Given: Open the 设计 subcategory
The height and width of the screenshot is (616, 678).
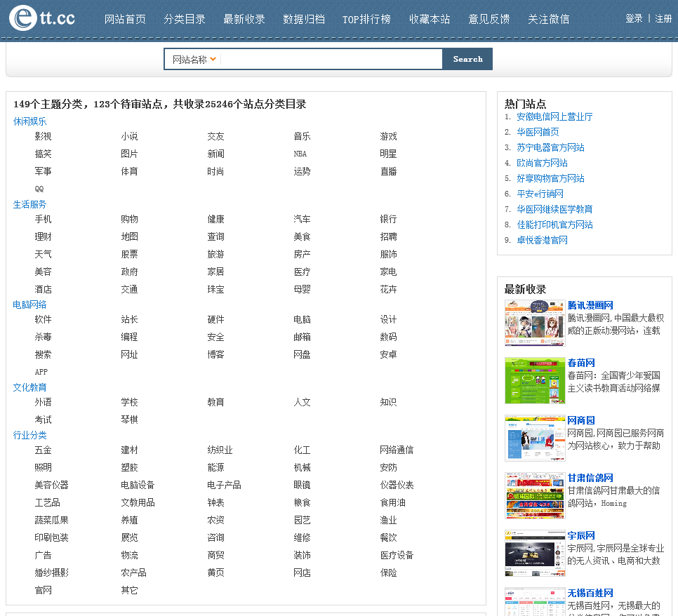Looking at the screenshot, I should pyautogui.click(x=388, y=319).
